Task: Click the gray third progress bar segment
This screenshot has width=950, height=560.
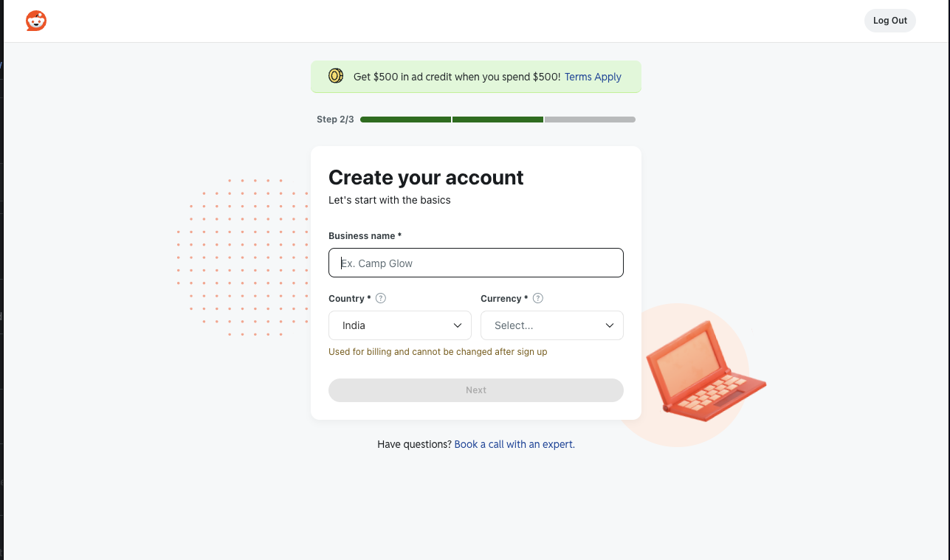Action: (590, 120)
